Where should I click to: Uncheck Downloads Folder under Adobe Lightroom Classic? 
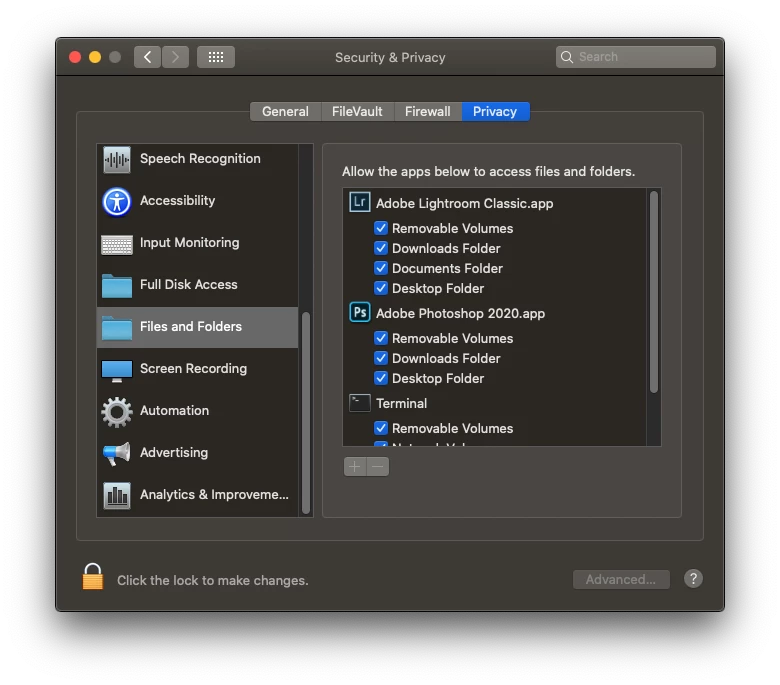[x=381, y=248]
